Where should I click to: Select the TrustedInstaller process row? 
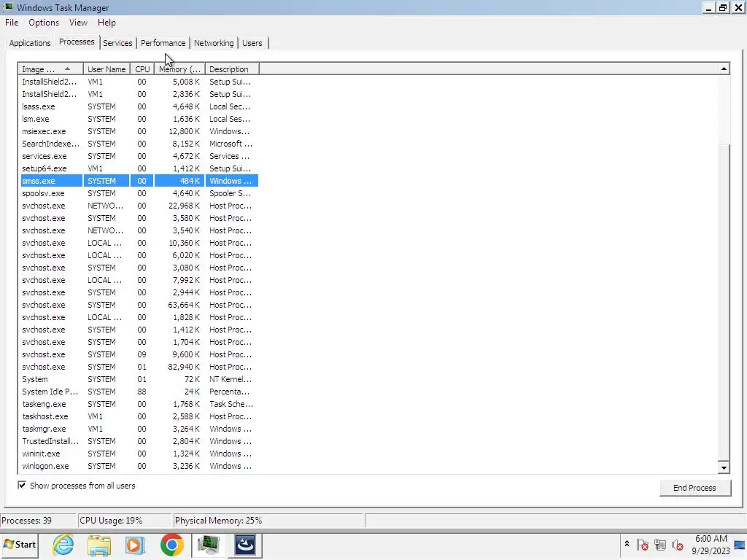(139, 441)
